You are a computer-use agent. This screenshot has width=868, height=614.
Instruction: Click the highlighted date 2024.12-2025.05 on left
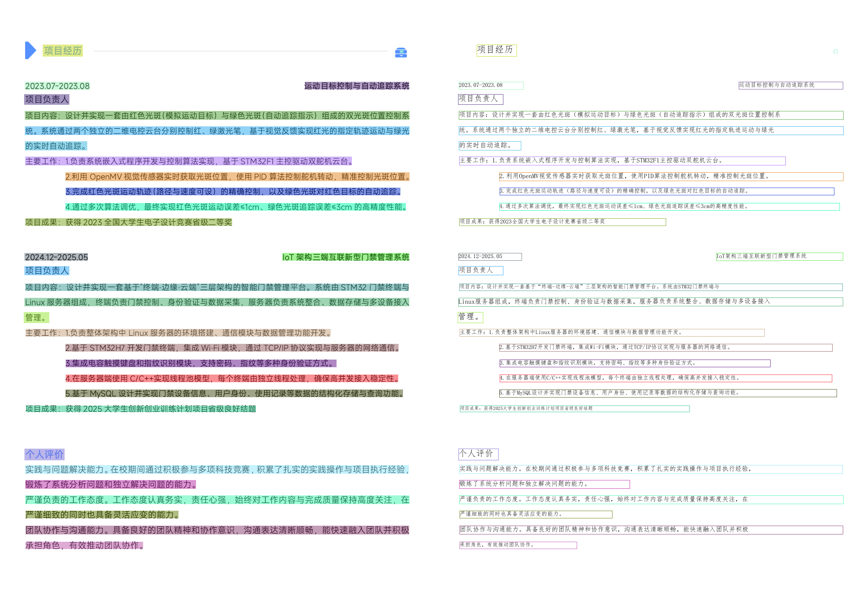56,257
